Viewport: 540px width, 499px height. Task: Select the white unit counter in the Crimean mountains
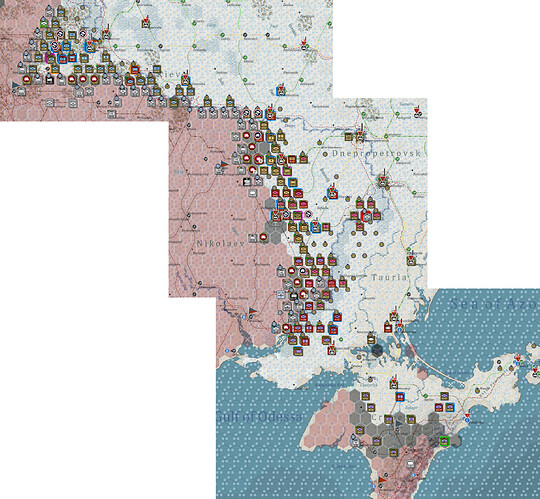[x=411, y=464]
